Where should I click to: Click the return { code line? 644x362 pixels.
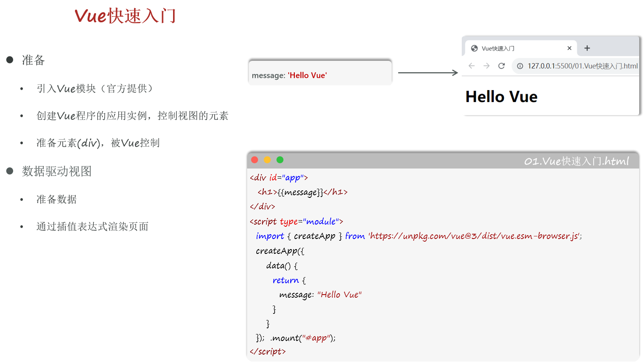coord(289,280)
